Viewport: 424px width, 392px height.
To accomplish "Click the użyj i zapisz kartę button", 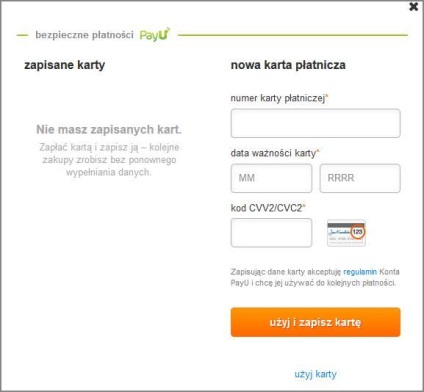I will (315, 322).
